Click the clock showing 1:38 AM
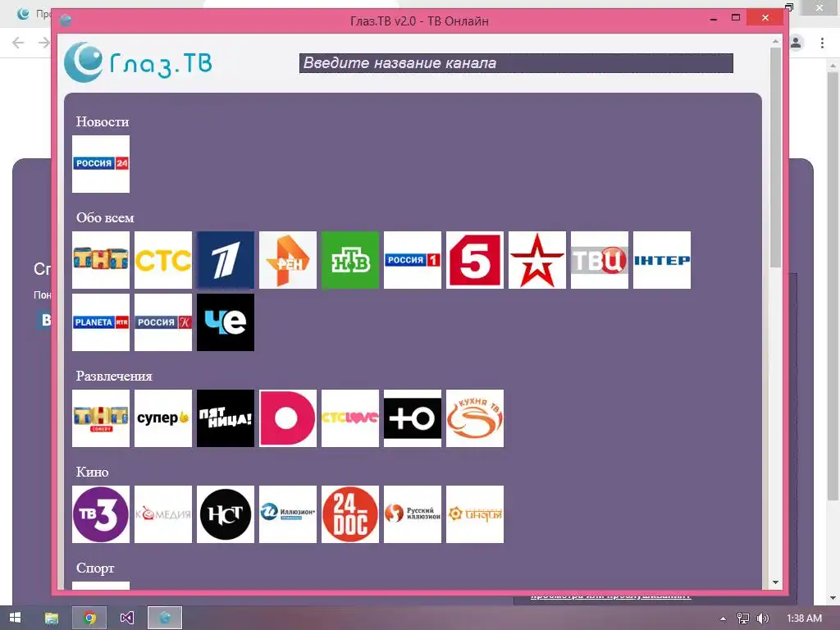 point(804,619)
